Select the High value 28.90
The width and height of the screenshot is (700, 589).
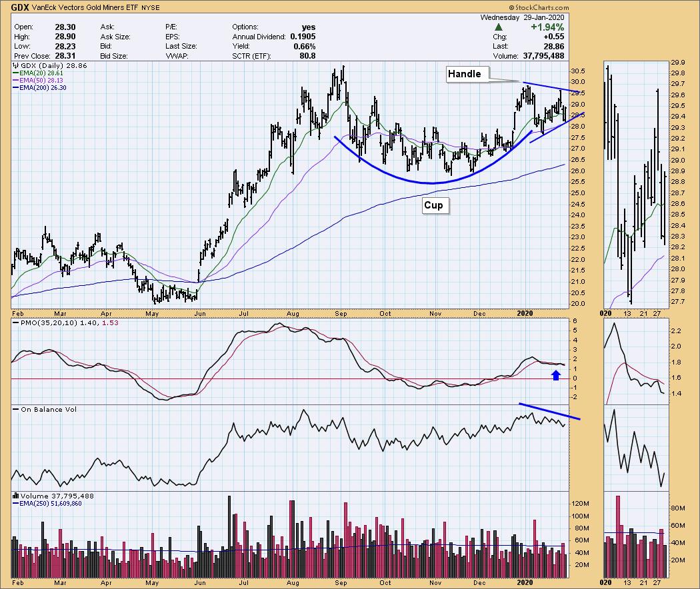coord(65,37)
